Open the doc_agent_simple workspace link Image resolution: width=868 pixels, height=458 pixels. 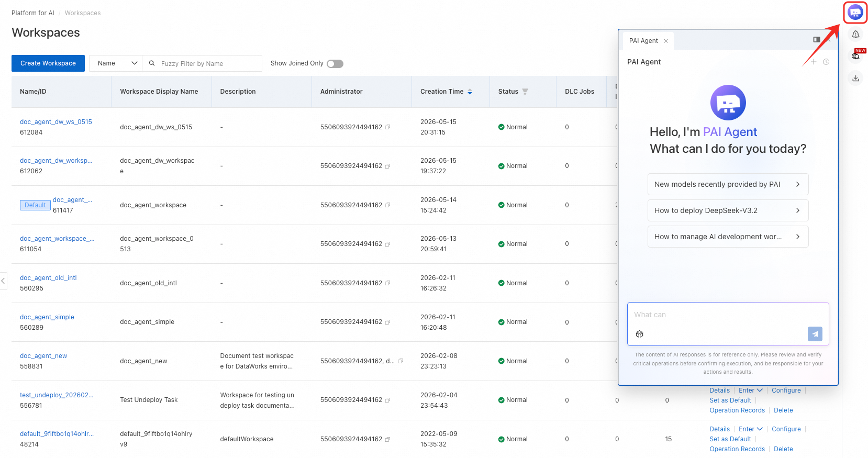tap(47, 317)
